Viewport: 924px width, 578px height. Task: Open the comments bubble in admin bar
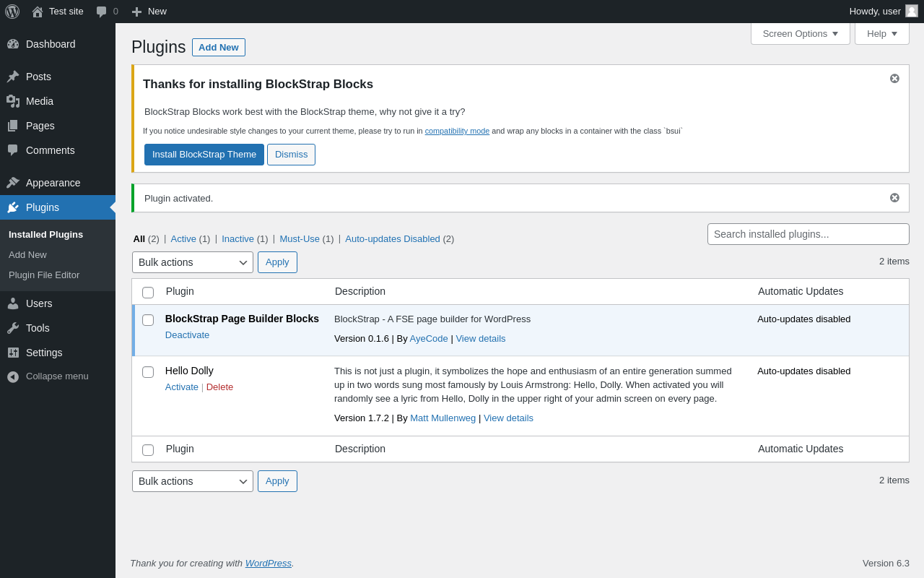point(102,12)
